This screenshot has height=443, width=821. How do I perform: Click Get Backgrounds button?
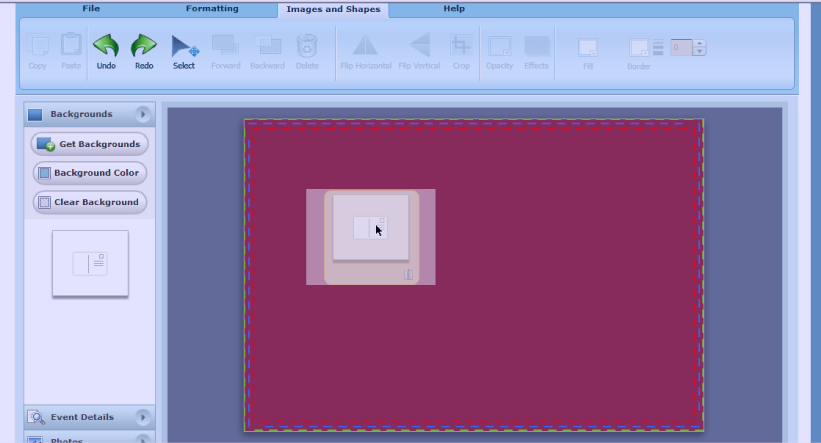(x=90, y=144)
